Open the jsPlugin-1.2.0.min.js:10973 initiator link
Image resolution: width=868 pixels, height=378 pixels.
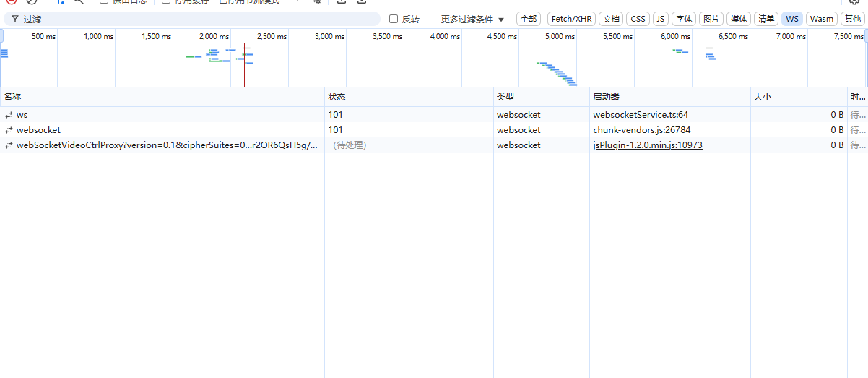point(648,145)
